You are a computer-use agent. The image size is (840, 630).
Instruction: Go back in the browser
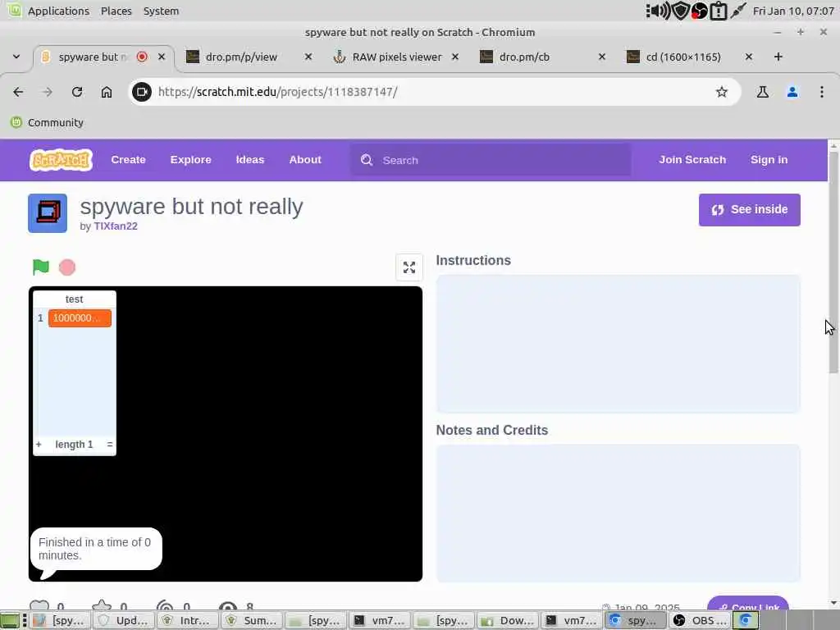pos(18,92)
